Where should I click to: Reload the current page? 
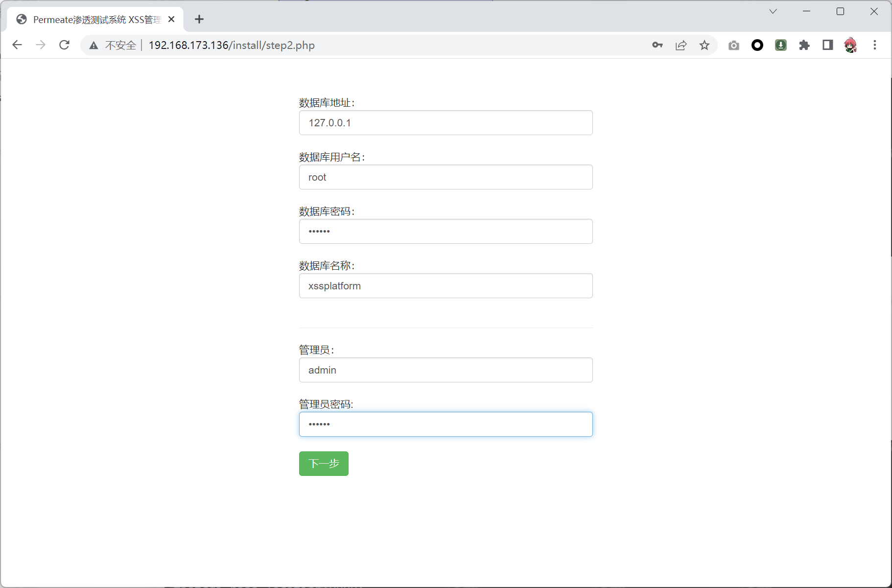point(64,45)
